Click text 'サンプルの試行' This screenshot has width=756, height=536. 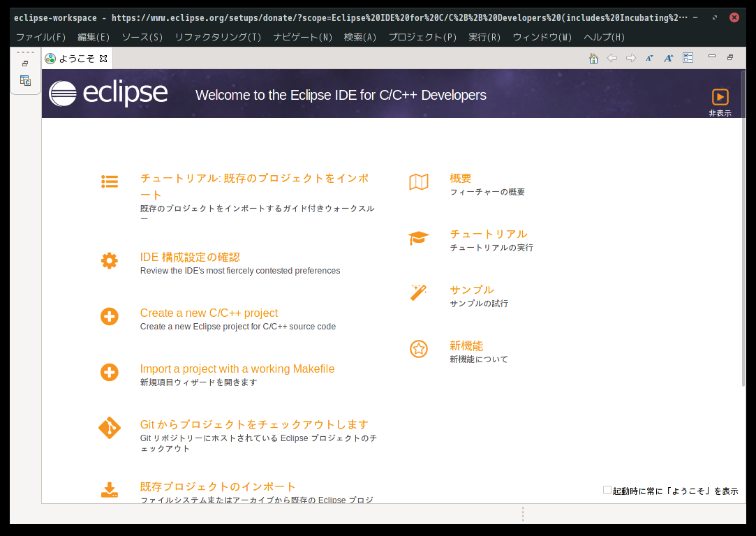pyautogui.click(x=479, y=304)
